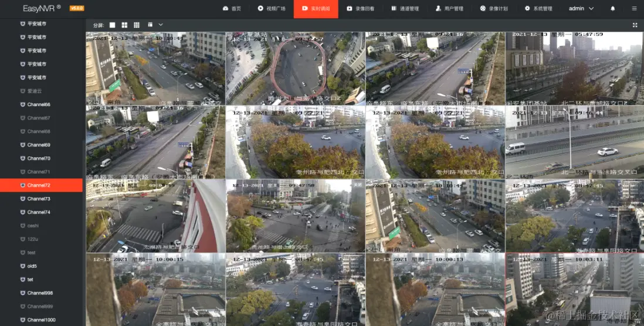Select Channel998 in the list
644x326 pixels.
pyautogui.click(x=41, y=293)
